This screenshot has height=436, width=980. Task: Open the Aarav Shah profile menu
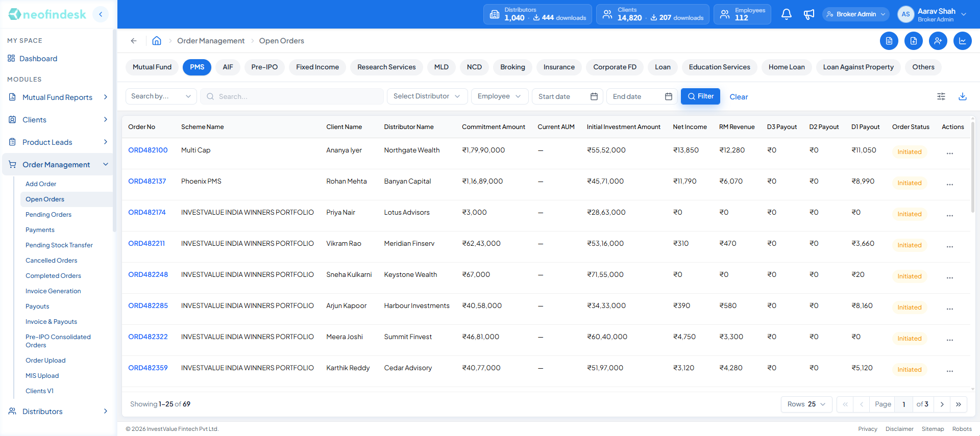(x=933, y=14)
